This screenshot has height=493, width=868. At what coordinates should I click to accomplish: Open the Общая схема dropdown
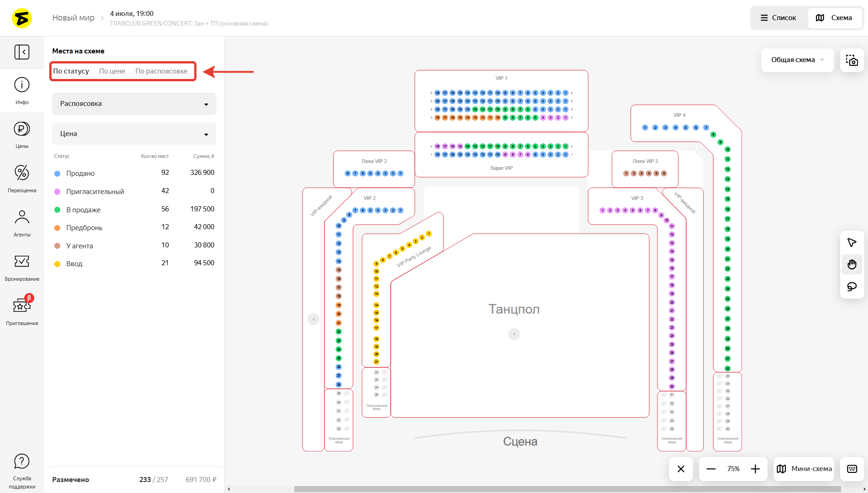tap(797, 60)
